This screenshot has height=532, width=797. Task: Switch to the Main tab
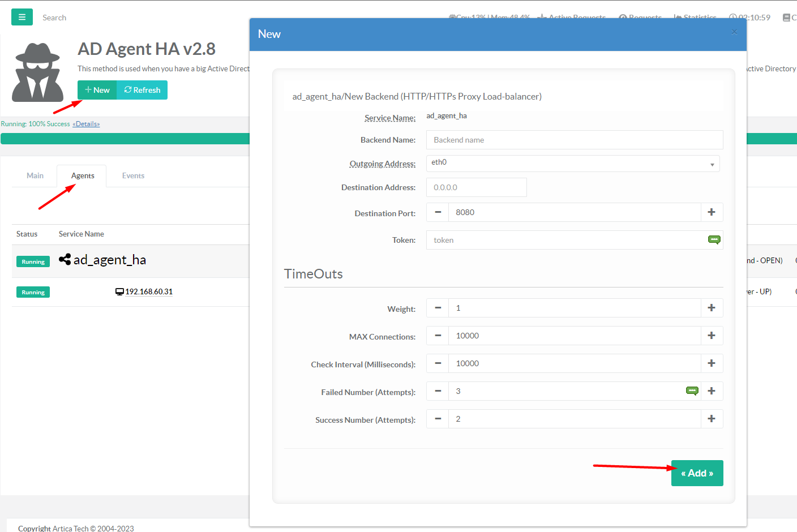pyautogui.click(x=35, y=175)
